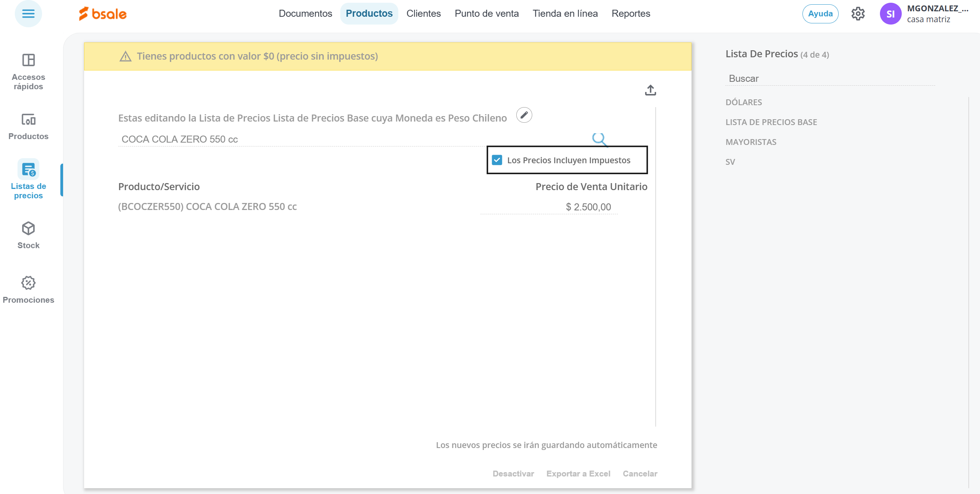Uncheck Los Precios Incluyen Impuestos checkbox
980x494 pixels.
[x=497, y=160]
